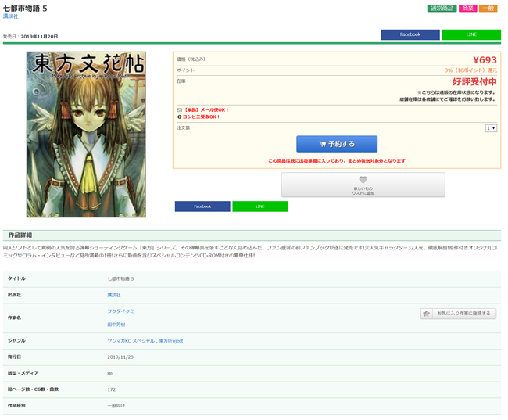
Task: Click the LINE button below the wishlist
Action: [x=259, y=206]
